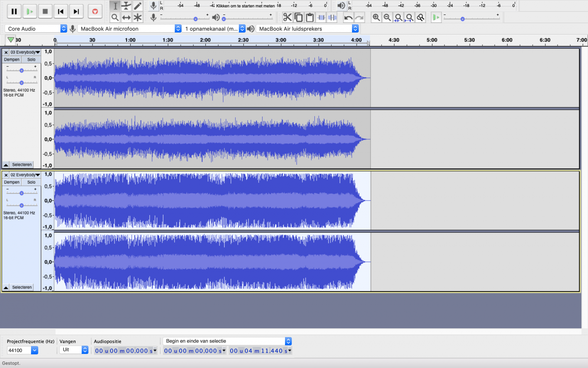Click the red Record button
The width and height of the screenshot is (588, 368).
pyautogui.click(x=95, y=11)
